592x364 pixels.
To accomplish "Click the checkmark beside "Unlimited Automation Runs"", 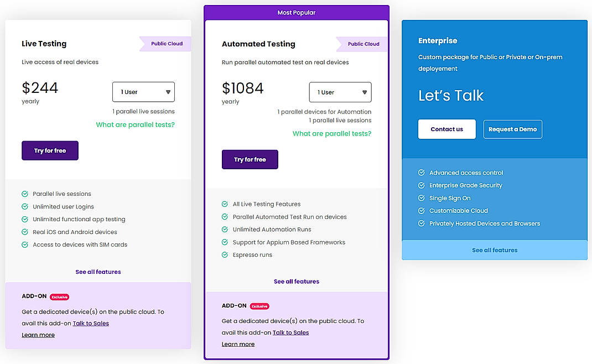I will click(x=225, y=229).
